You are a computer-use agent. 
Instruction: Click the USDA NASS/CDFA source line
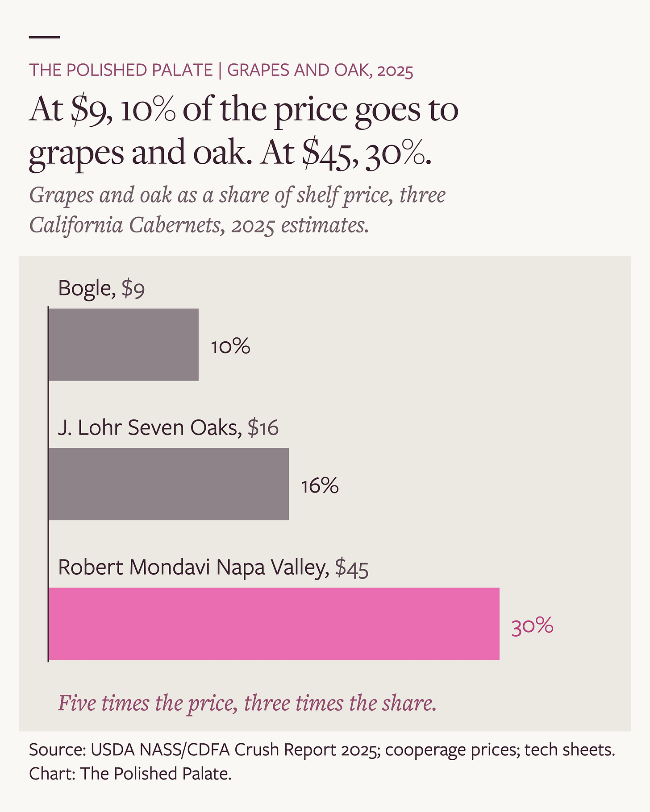(x=322, y=750)
